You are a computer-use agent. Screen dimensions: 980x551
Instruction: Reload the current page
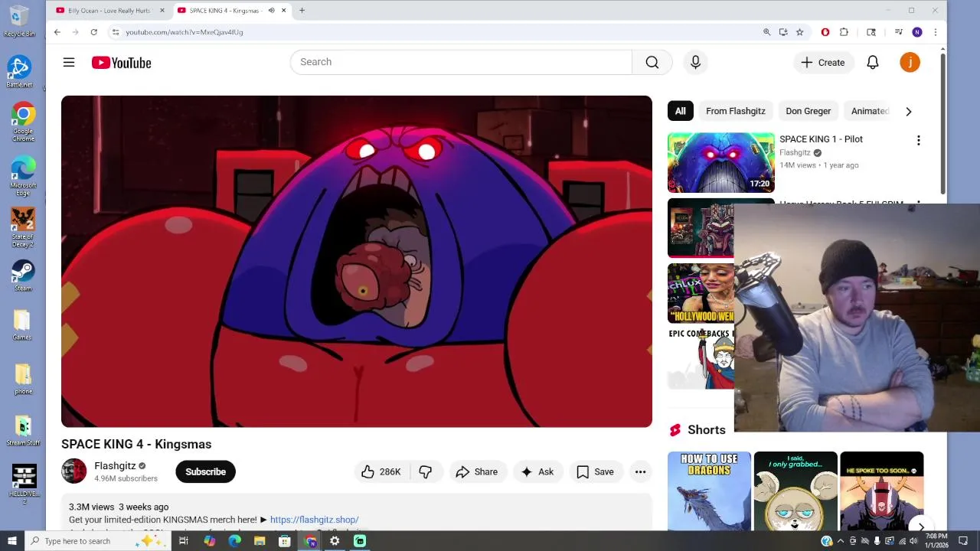(x=93, y=32)
